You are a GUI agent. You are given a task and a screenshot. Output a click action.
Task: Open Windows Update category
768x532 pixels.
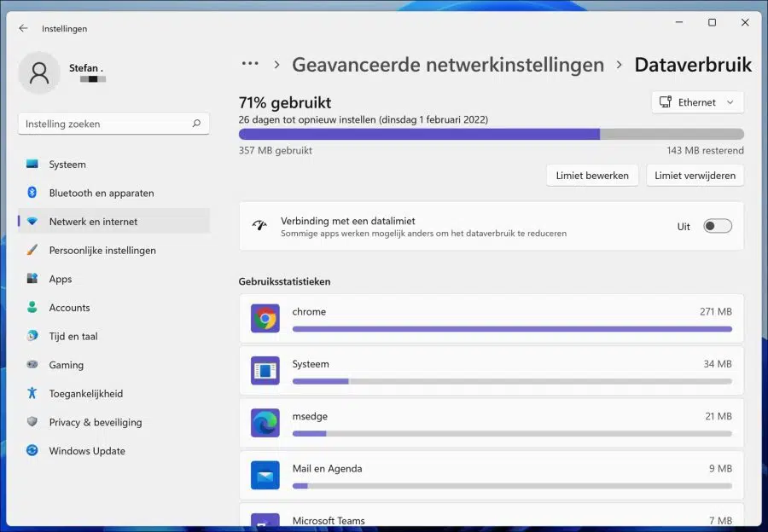coord(113,451)
